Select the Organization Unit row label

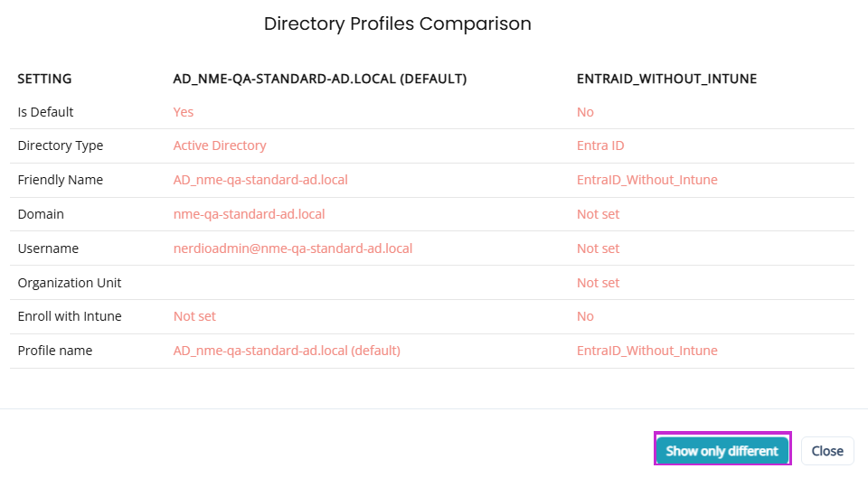70,282
